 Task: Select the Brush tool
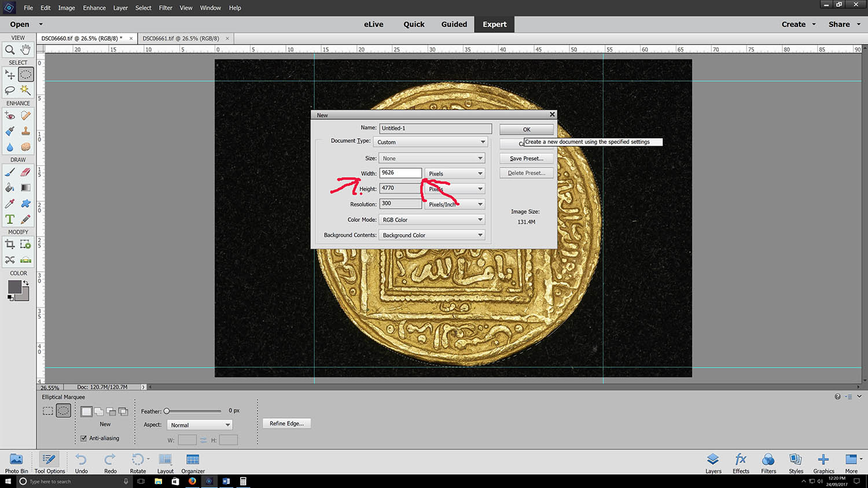(x=10, y=172)
